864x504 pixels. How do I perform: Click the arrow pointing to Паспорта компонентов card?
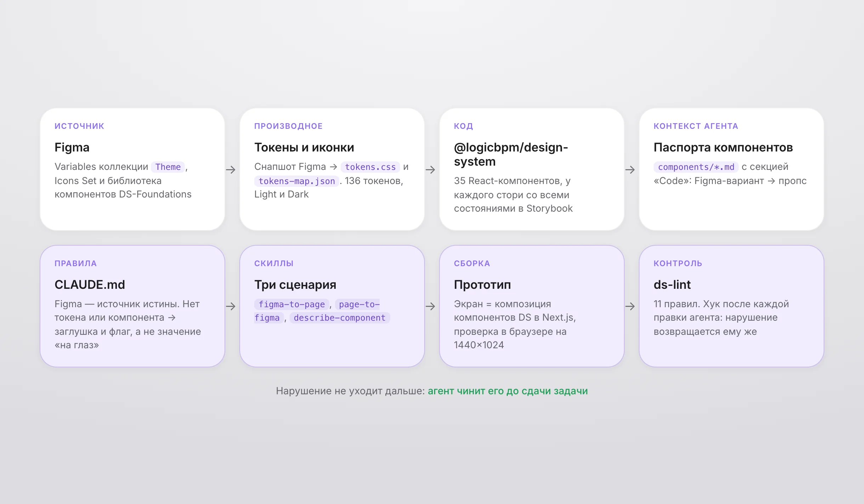tap(630, 170)
